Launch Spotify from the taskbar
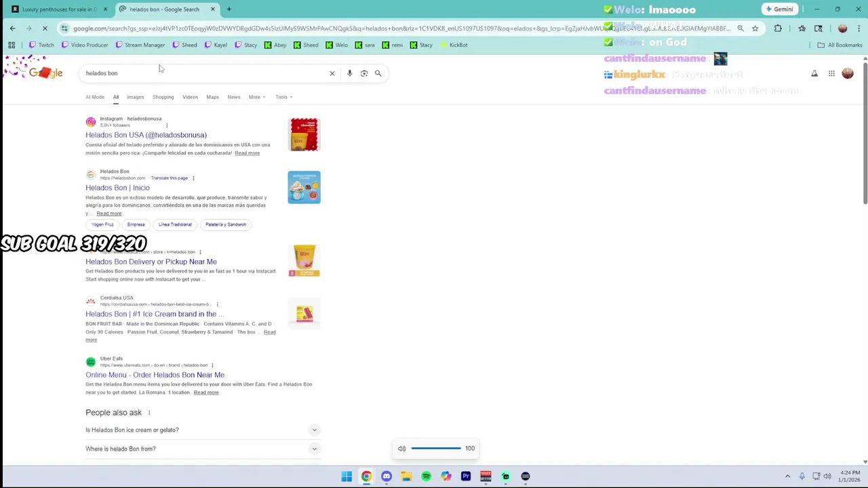 point(426,476)
